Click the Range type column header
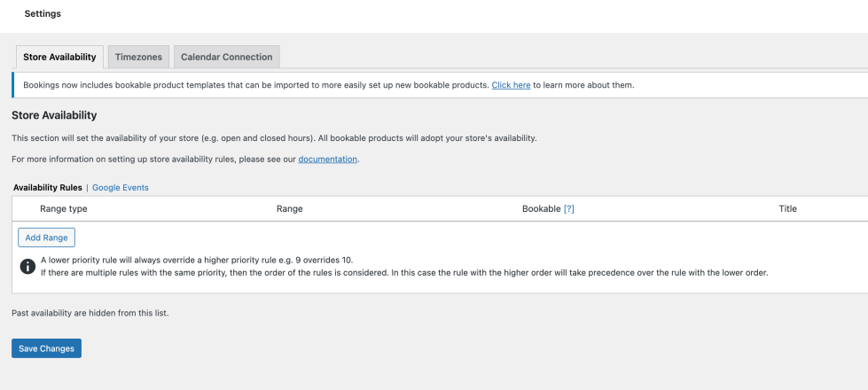 pos(64,209)
